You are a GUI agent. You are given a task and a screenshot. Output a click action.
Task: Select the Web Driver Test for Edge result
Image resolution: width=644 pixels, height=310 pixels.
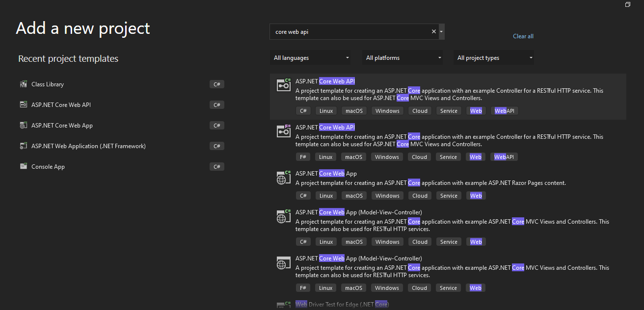point(342,305)
